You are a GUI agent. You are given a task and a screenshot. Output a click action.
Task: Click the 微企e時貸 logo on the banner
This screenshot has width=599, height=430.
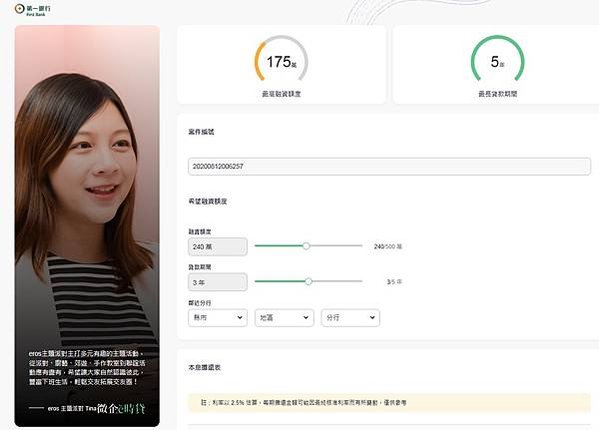(x=121, y=408)
